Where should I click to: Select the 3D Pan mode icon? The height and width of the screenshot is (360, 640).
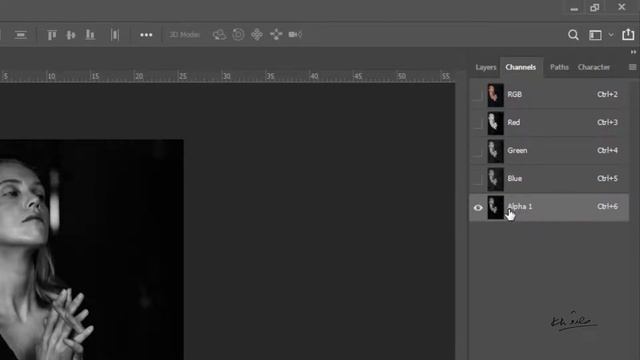(x=257, y=35)
